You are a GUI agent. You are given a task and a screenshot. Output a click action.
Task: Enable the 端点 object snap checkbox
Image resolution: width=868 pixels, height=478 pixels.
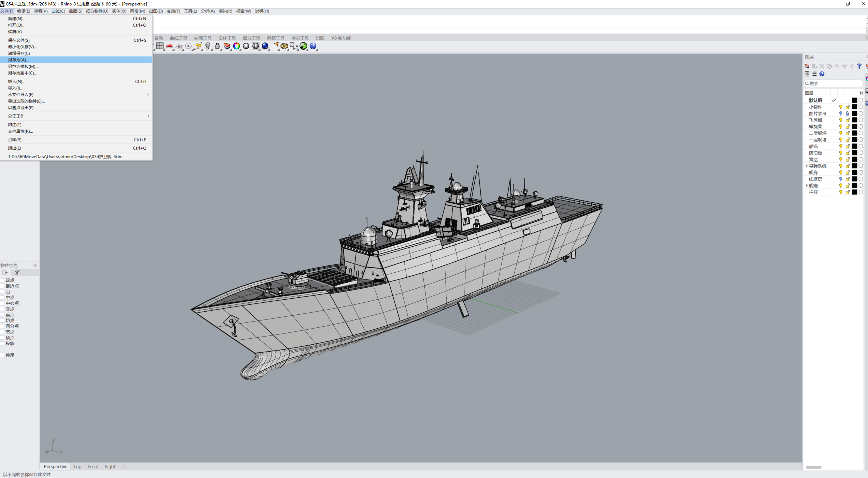point(2,280)
